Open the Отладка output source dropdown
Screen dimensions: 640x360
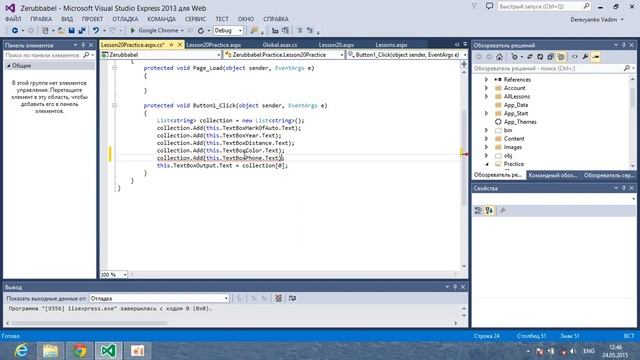[x=159, y=298]
